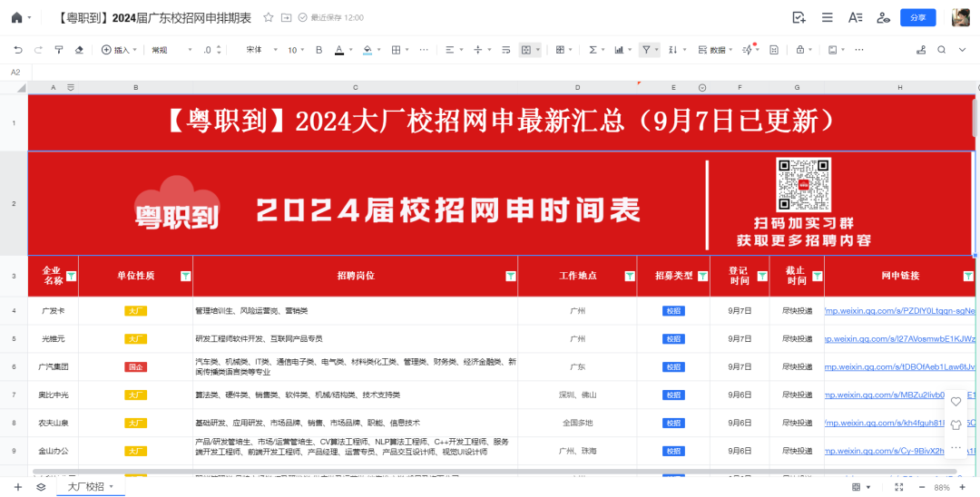Click the font color A swatch

[x=339, y=50]
